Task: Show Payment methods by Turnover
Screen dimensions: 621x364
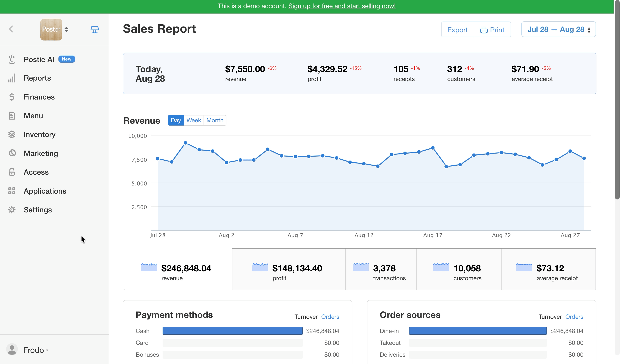Action: click(x=306, y=317)
